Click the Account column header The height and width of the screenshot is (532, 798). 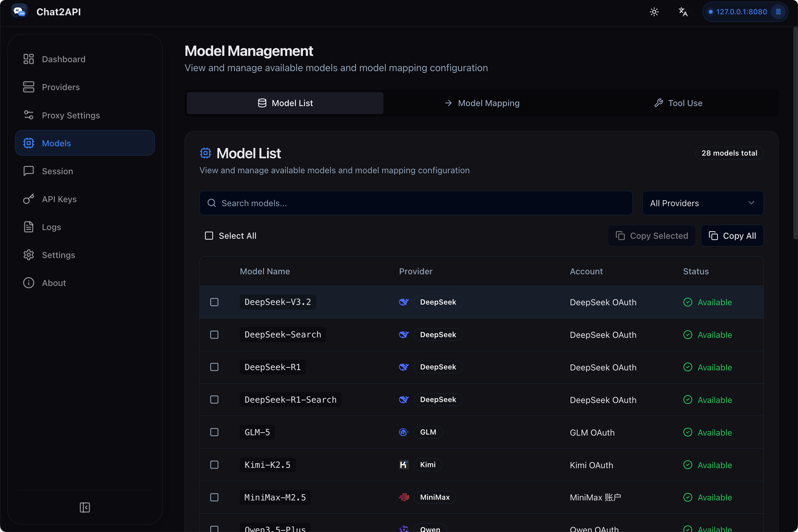pyautogui.click(x=586, y=271)
